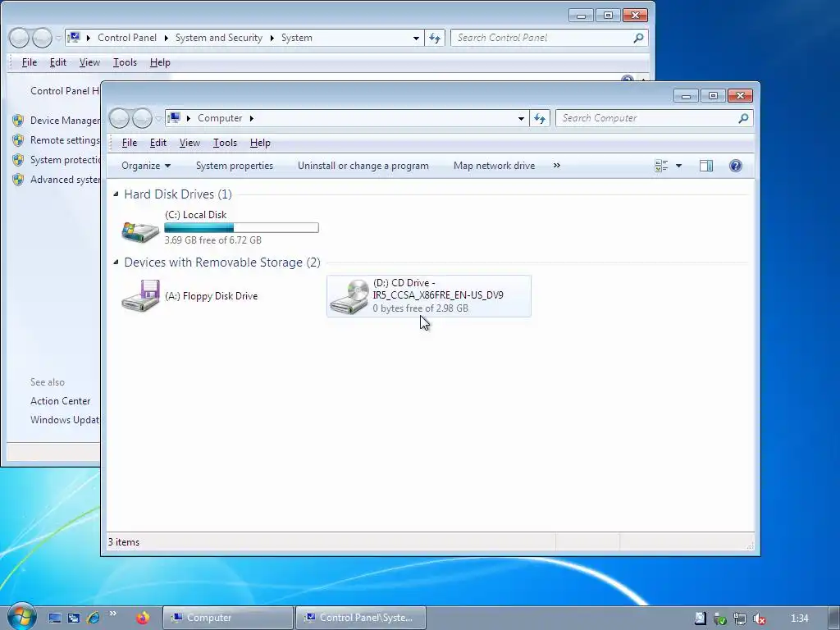Click System and Security breadcrumb
Screen dimensions: 840x630
pyautogui.click(x=219, y=38)
